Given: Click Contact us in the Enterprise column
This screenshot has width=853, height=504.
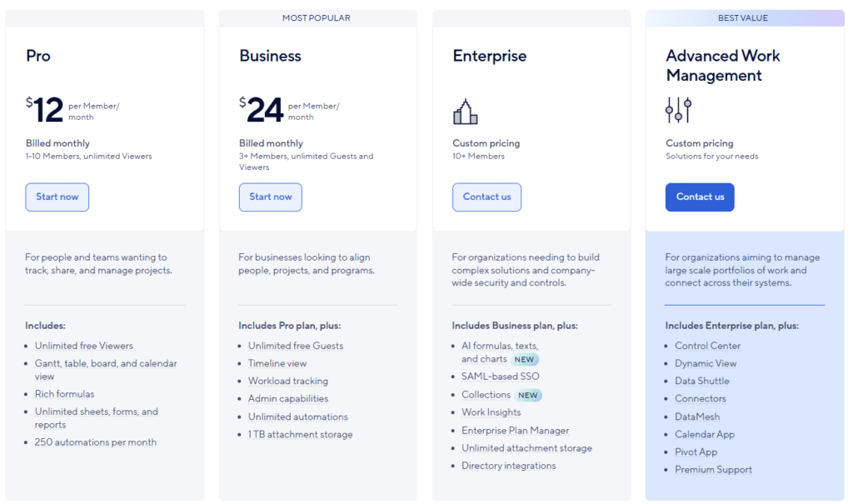Looking at the screenshot, I should (x=486, y=197).
